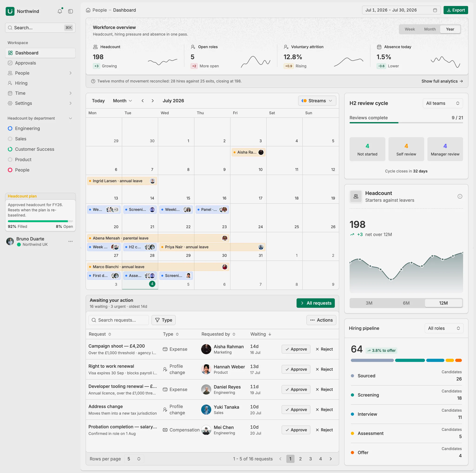476x473 pixels.
Task: Select the 6M headcount range tab
Action: [x=406, y=303]
